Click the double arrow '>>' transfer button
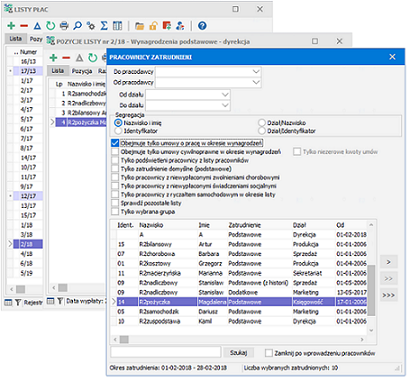410x381 pixels. (x=389, y=278)
